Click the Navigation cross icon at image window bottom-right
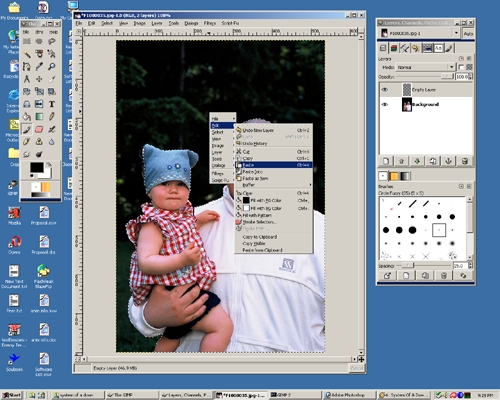This screenshot has width=500, height=400. click(x=361, y=359)
